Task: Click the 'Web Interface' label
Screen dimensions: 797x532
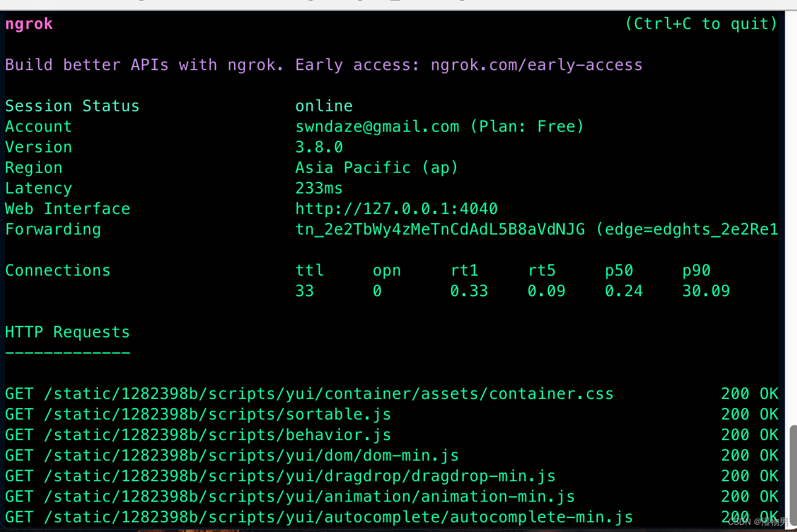Action: [x=68, y=209]
